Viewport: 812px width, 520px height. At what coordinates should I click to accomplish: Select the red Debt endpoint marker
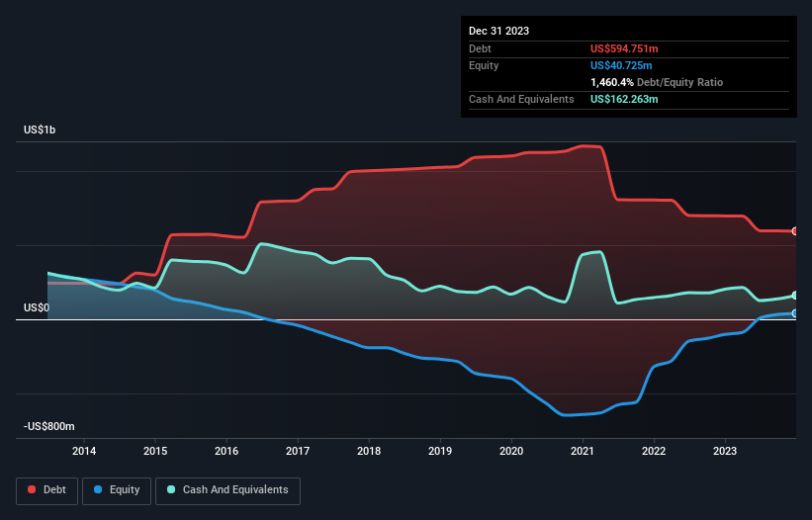(x=795, y=231)
